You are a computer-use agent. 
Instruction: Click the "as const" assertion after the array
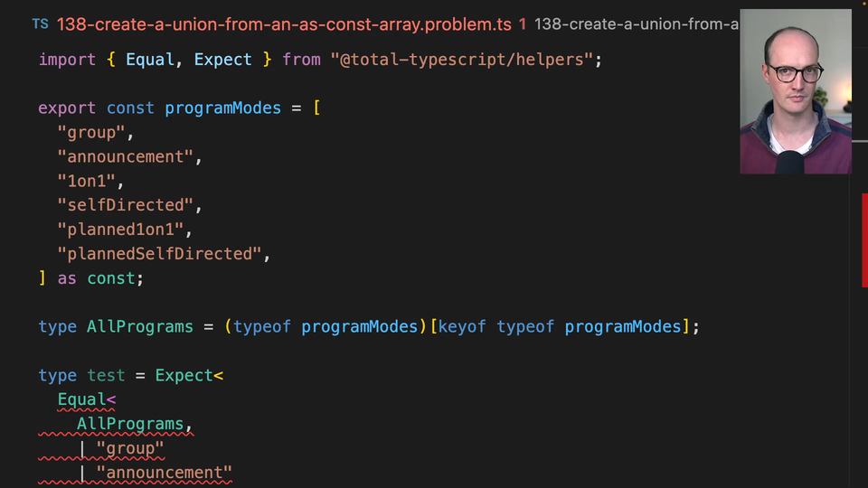point(99,278)
